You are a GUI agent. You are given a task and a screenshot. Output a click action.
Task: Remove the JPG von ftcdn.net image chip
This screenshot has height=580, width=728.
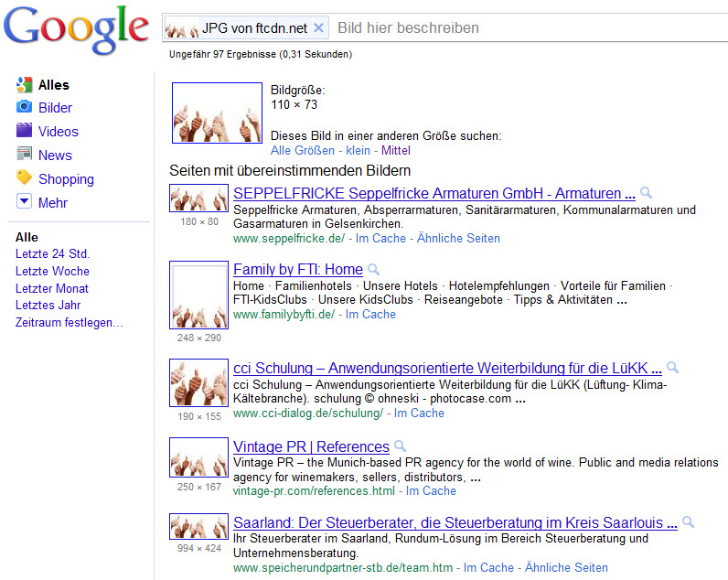point(318,27)
